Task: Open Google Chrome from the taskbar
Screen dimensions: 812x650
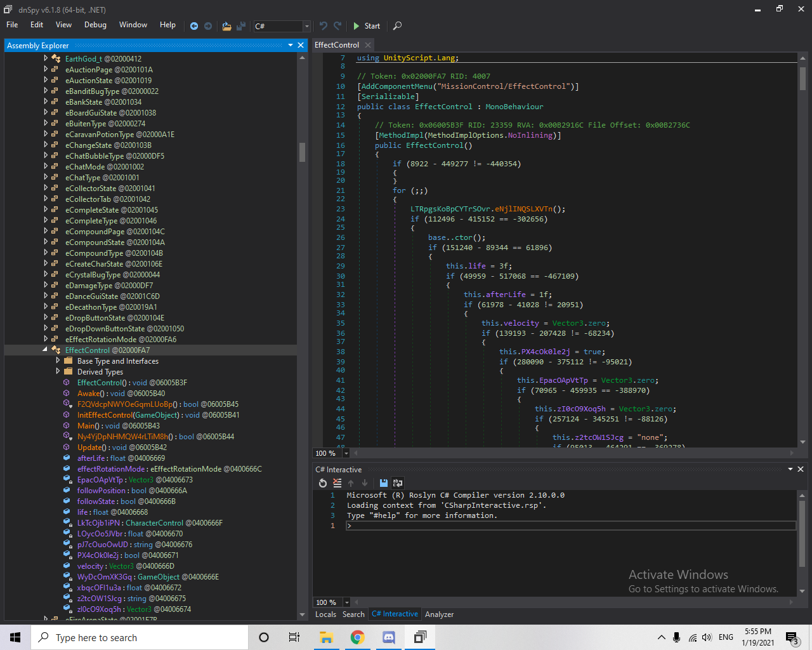Action: pos(357,637)
